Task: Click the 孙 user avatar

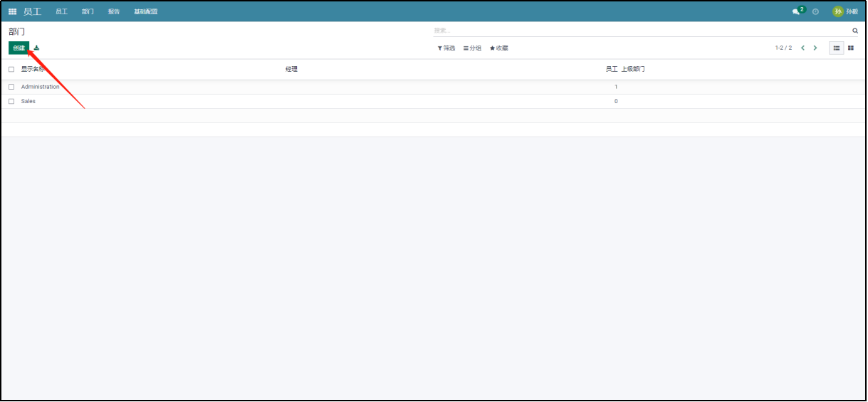Action: click(x=838, y=11)
